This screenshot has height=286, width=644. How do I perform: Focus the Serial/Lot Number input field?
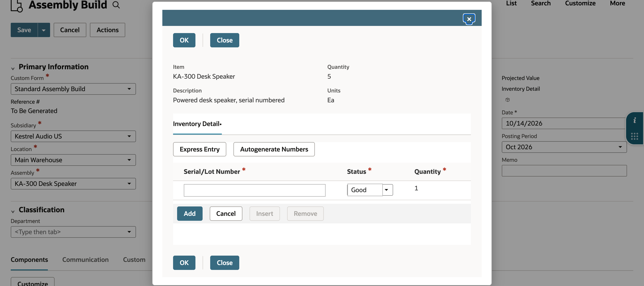tap(254, 190)
